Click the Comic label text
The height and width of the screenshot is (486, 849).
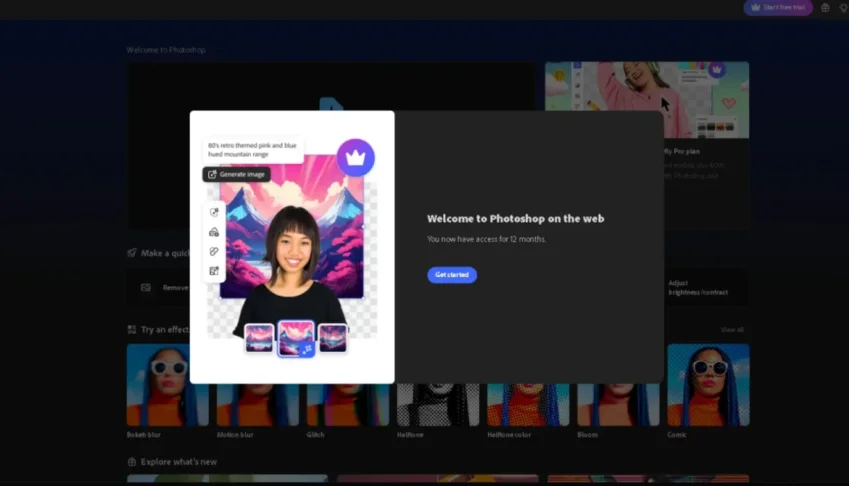(677, 435)
